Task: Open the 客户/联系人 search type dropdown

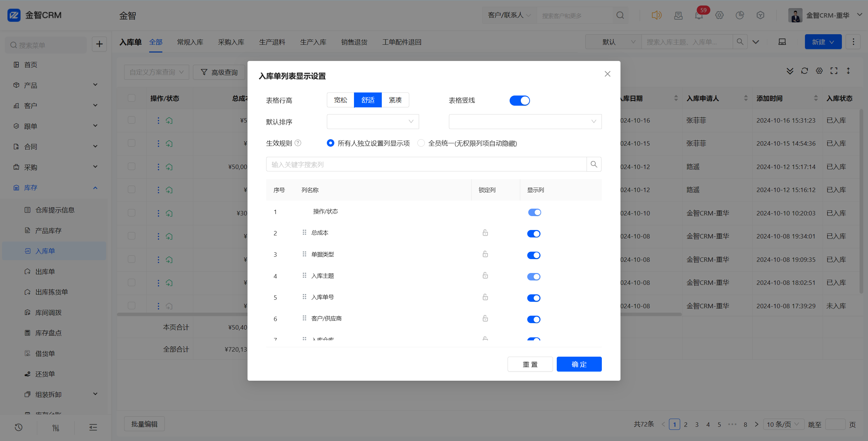Action: 509,15
